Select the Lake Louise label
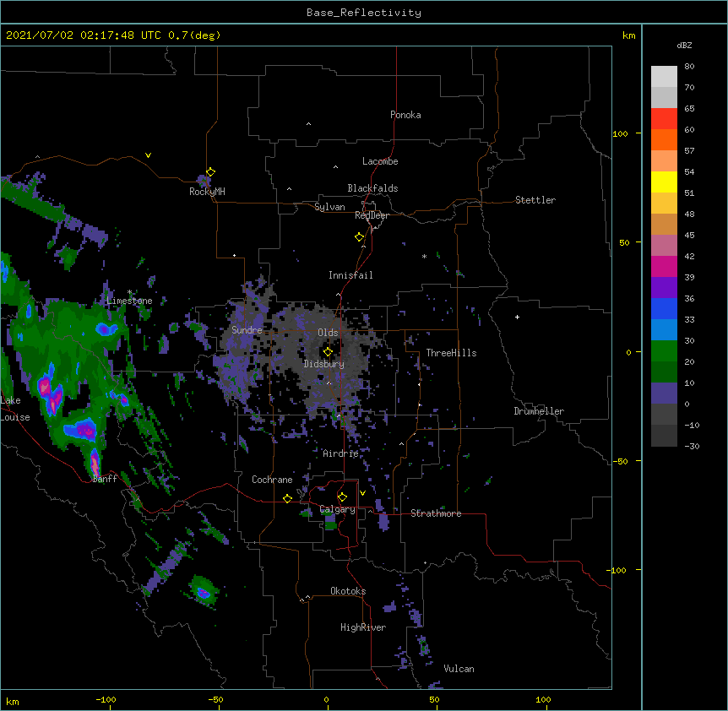 tap(15, 409)
